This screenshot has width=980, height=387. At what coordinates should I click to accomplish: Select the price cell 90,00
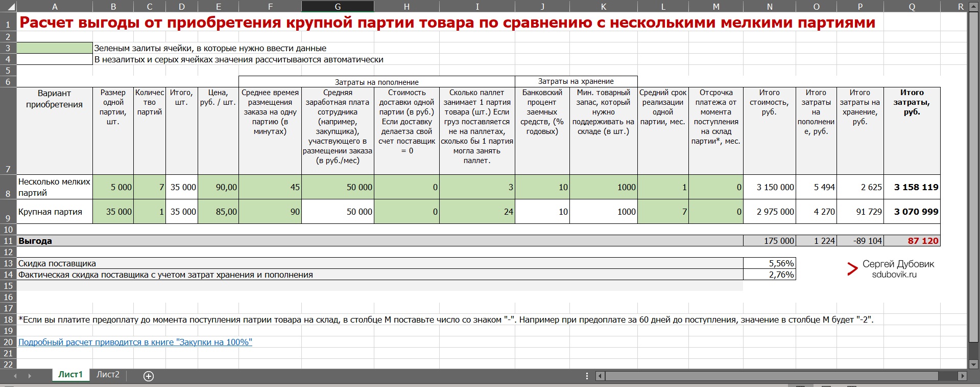(218, 187)
